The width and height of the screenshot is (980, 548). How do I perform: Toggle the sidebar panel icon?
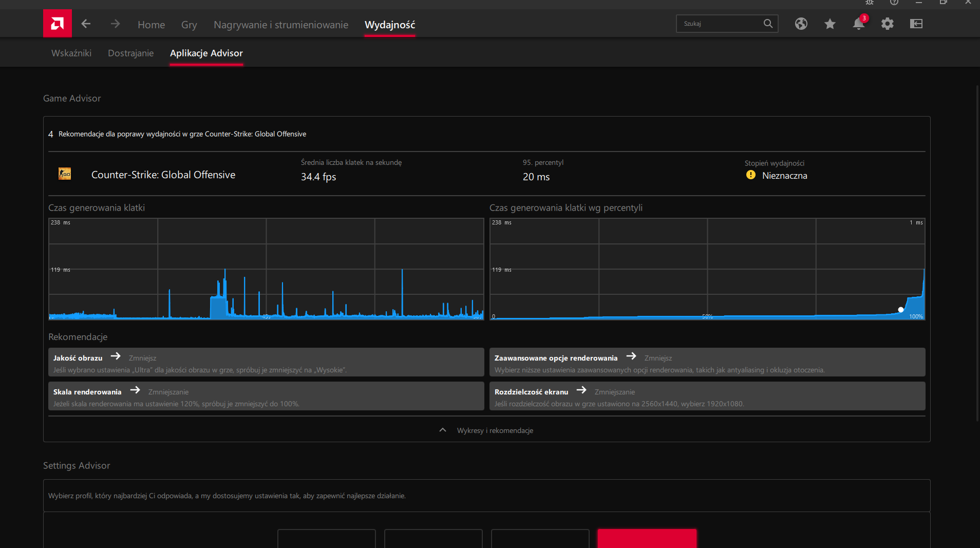click(x=916, y=24)
